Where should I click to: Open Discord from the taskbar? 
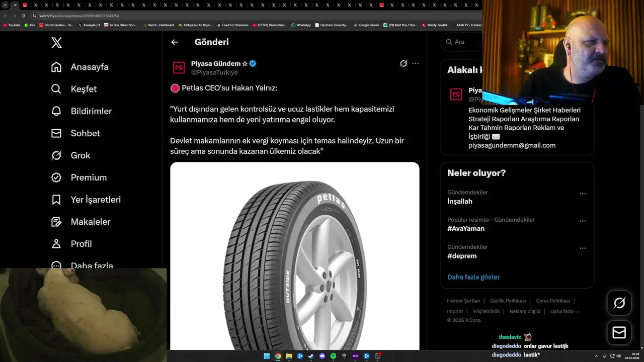tap(322, 356)
